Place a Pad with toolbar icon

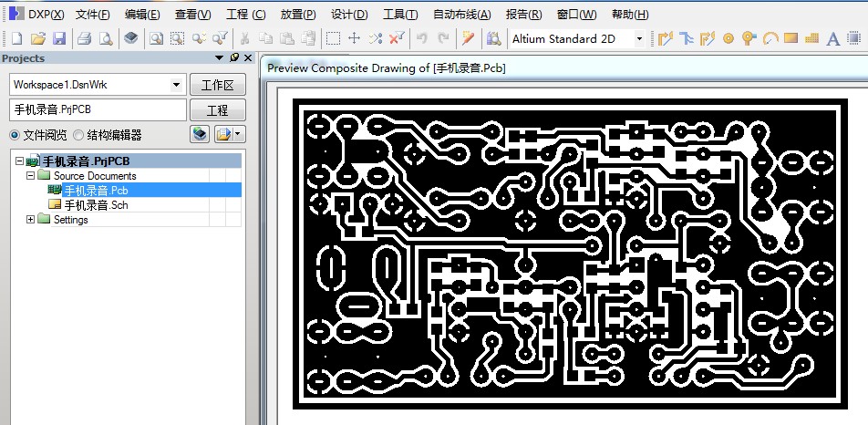728,38
